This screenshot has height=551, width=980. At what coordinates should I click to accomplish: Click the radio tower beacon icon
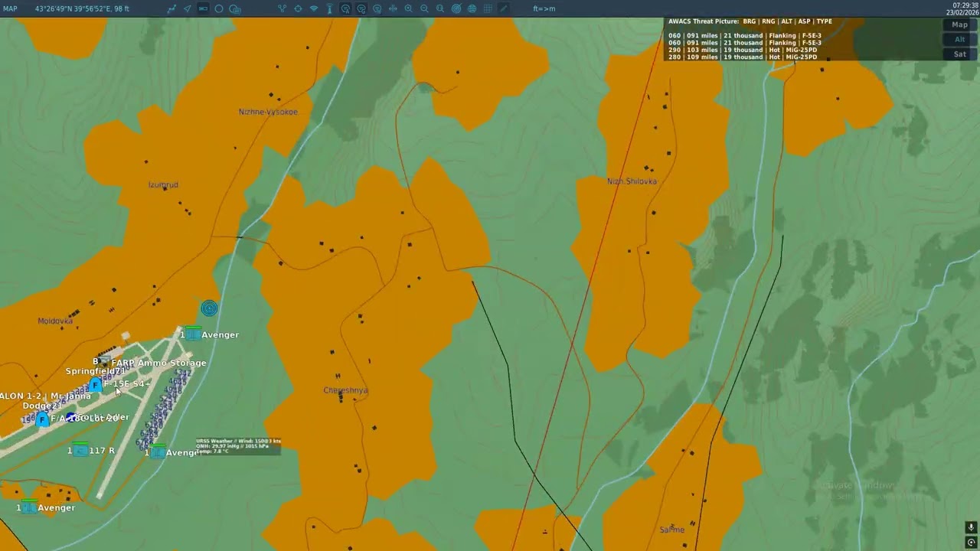(329, 8)
